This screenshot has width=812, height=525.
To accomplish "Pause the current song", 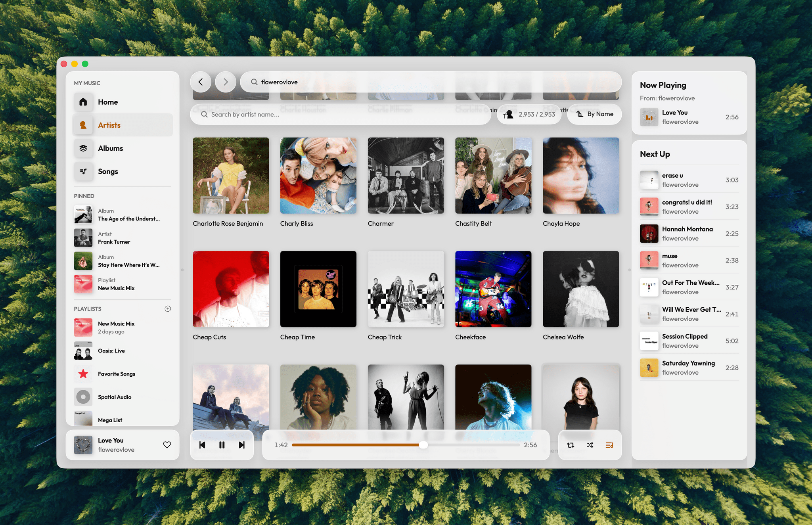I will click(222, 445).
